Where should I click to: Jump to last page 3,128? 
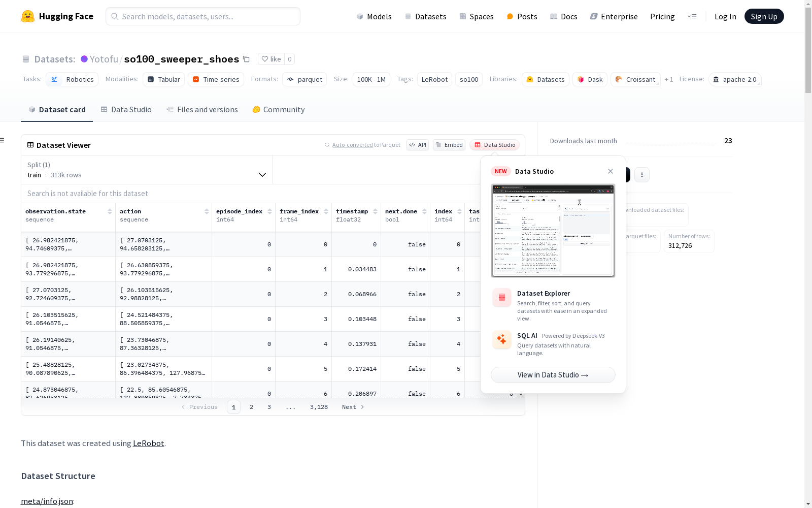(319, 407)
